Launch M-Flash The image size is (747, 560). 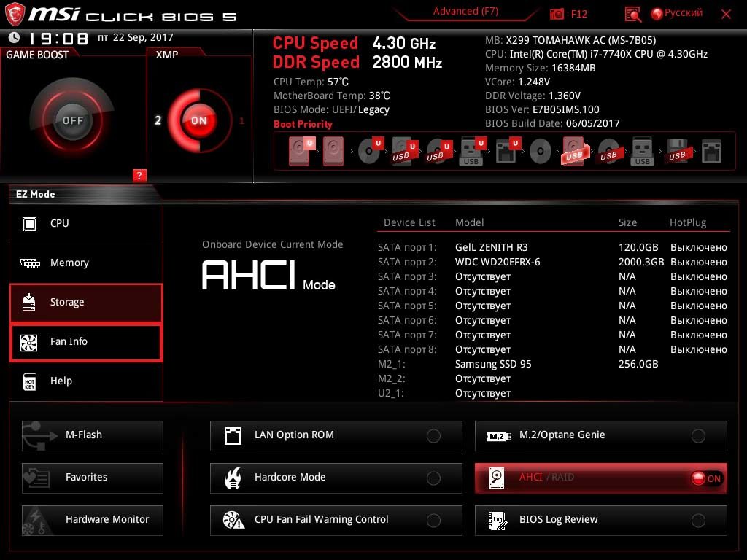tap(93, 435)
